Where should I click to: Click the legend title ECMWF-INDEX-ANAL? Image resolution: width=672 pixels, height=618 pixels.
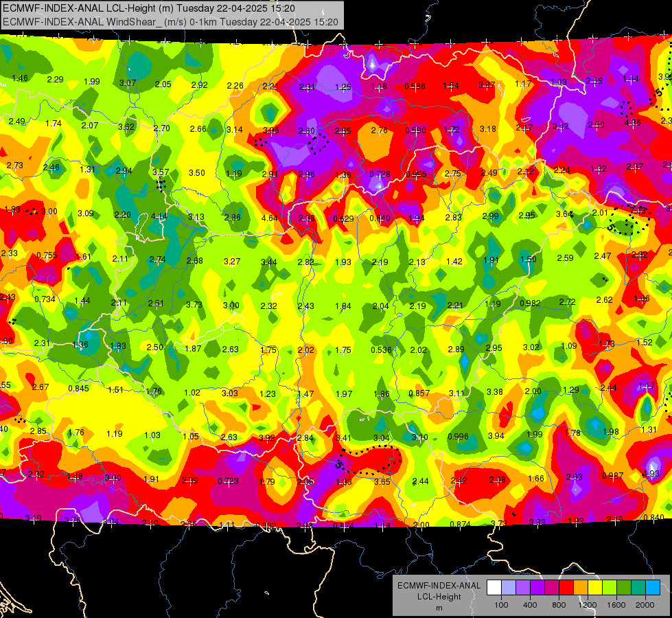[439, 586]
